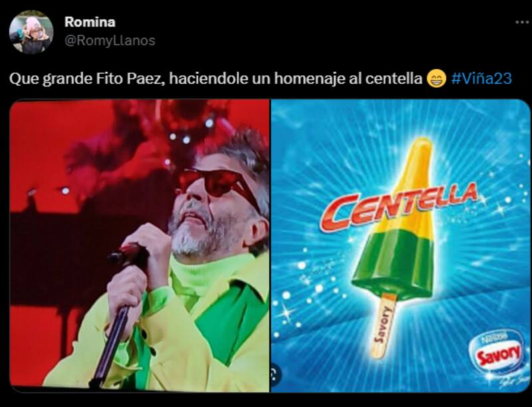
Task: Open the @RomyLlanos handle link
Action: (110, 41)
